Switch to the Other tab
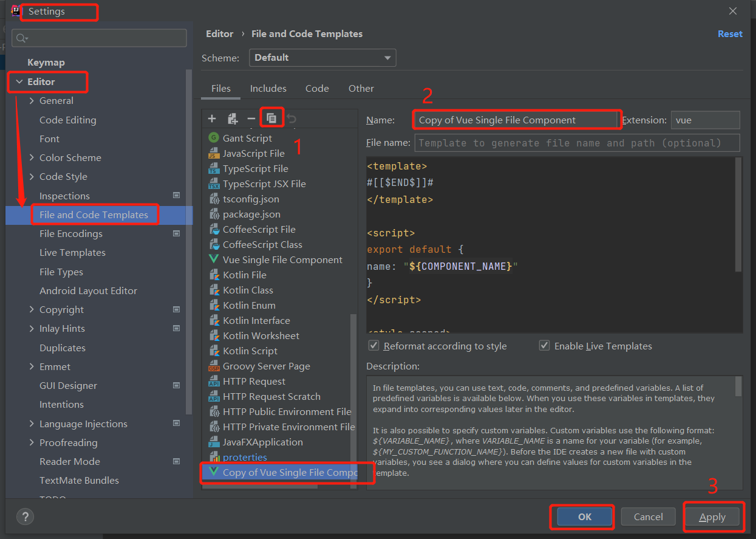This screenshot has height=539, width=756. click(x=361, y=89)
